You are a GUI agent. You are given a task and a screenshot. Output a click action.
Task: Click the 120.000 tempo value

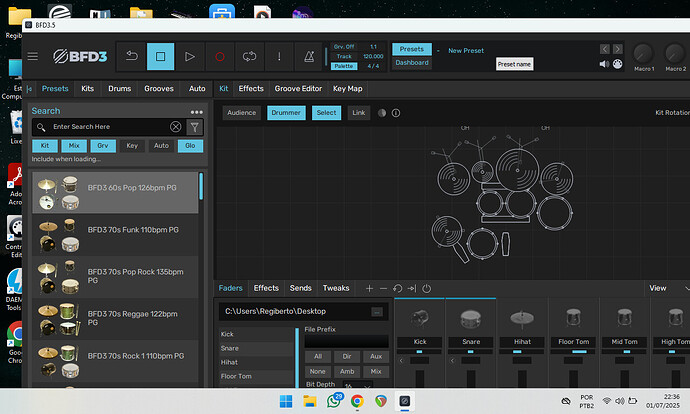click(x=373, y=56)
